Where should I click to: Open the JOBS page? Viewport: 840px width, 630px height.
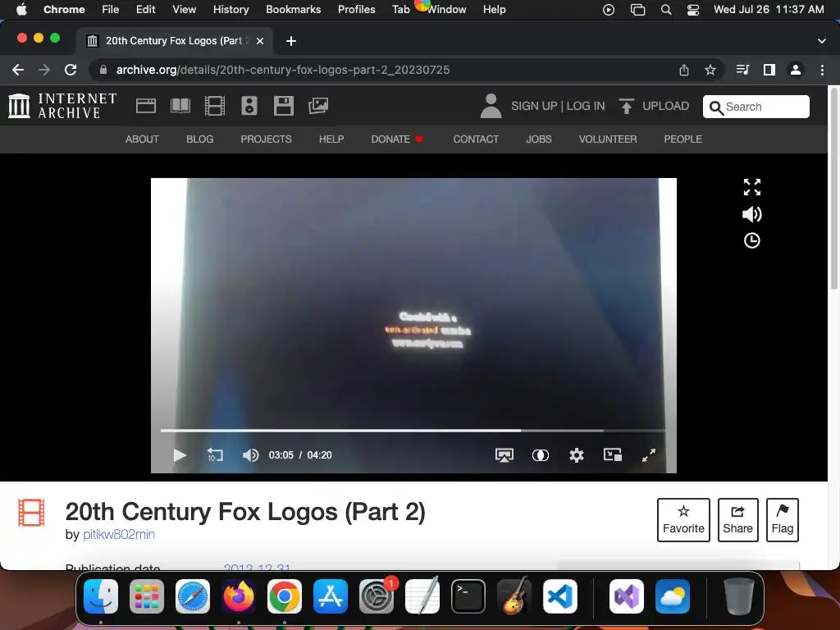pos(538,139)
